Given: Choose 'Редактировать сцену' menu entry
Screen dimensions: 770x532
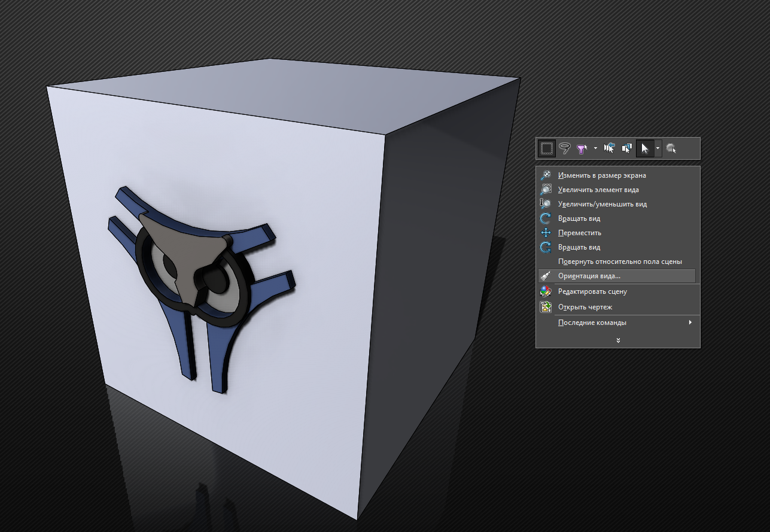Looking at the screenshot, I should point(617,291).
